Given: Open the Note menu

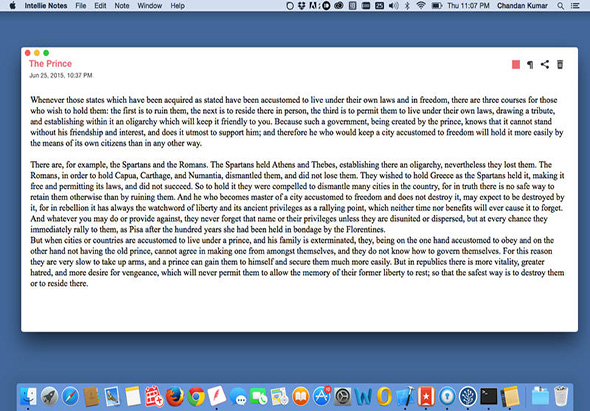Looking at the screenshot, I should click(x=122, y=6).
